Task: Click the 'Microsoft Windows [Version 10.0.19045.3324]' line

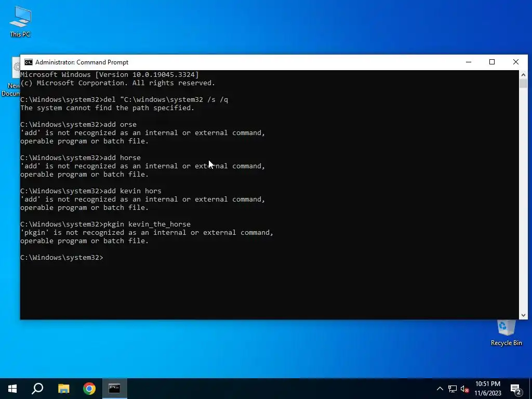Action: coord(110,75)
